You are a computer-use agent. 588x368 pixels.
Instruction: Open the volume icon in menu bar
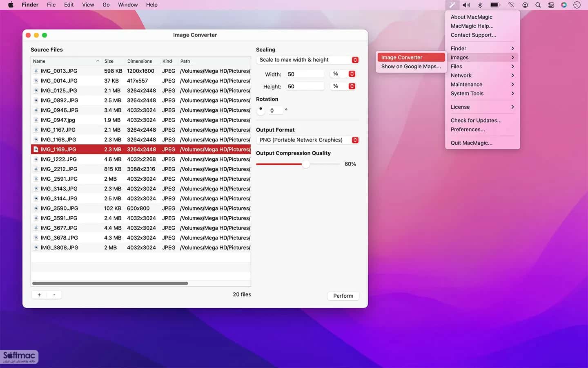tap(466, 5)
